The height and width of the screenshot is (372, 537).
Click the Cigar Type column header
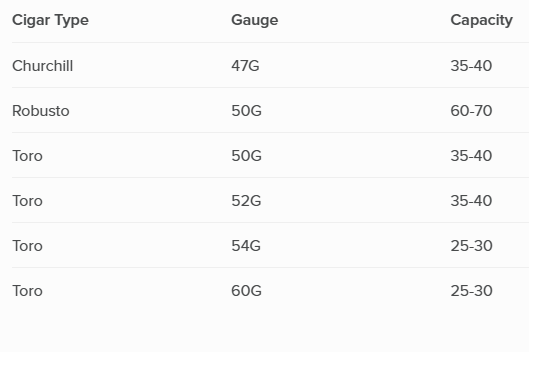point(50,20)
